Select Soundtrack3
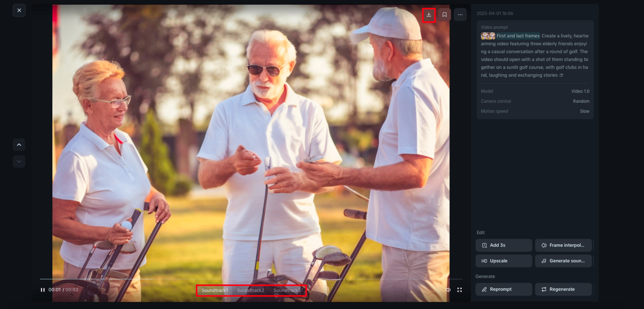The height and width of the screenshot is (309, 644). [x=287, y=290]
